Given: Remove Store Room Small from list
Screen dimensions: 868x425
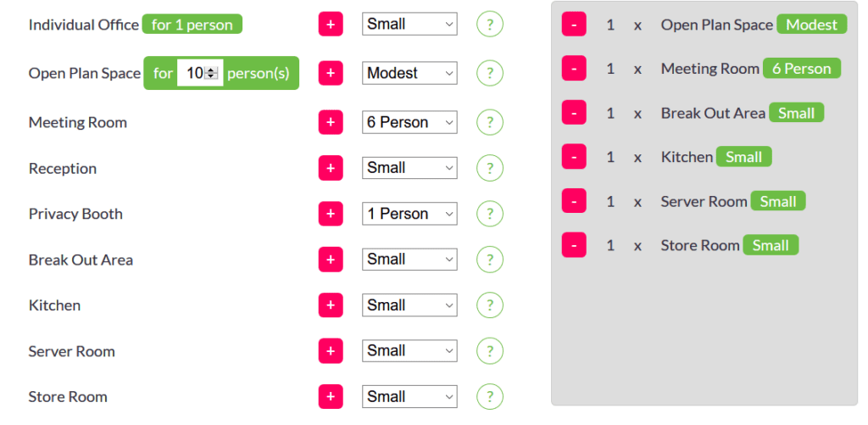Looking at the screenshot, I should 574,245.
